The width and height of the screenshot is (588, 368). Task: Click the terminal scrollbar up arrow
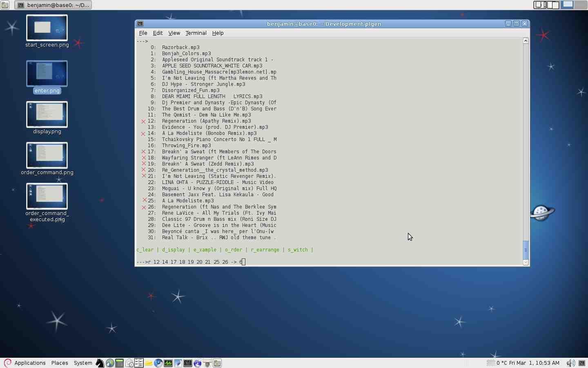tap(526, 41)
